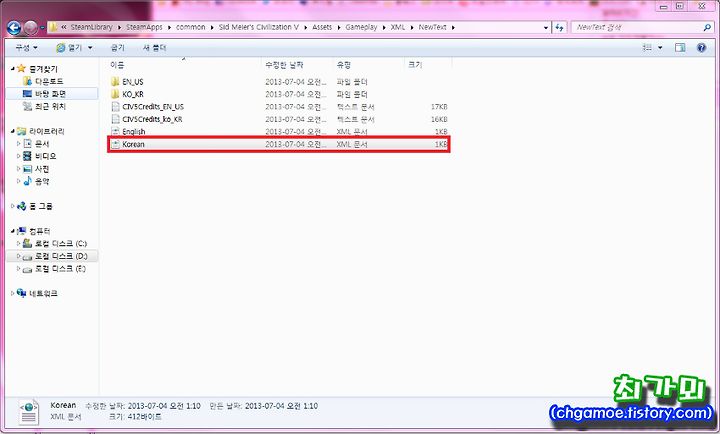This screenshot has height=434, width=720.
Task: Open the help question mark icon
Action: (x=701, y=47)
